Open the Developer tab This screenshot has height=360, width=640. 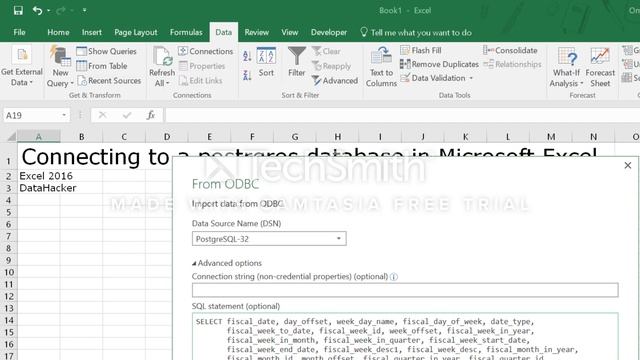(329, 32)
